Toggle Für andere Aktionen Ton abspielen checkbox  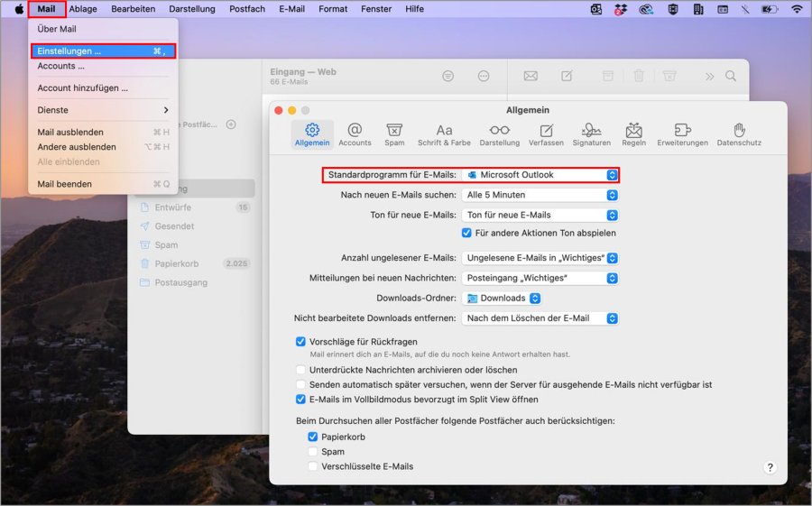pos(466,233)
